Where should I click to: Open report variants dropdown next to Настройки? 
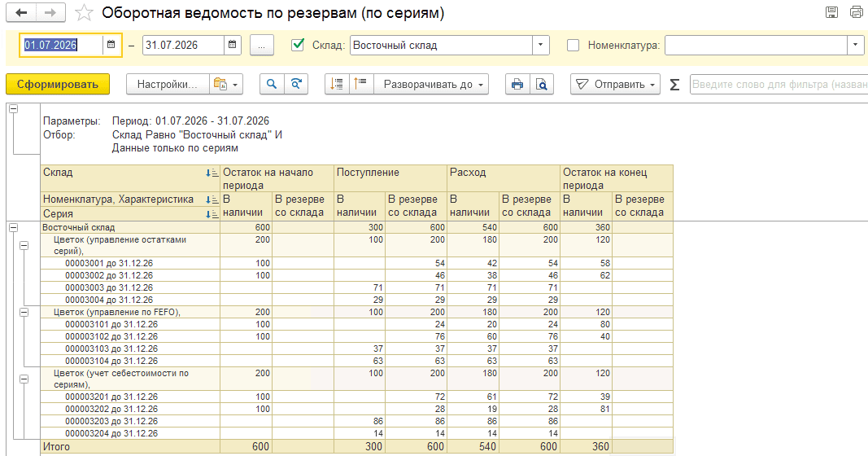point(226,84)
